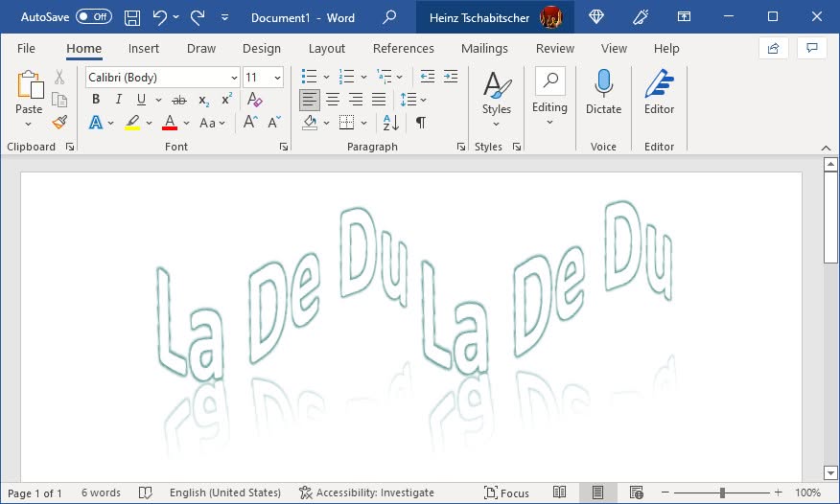Viewport: 840px width, 504px height.
Task: Enable Focus mode
Action: click(x=506, y=493)
